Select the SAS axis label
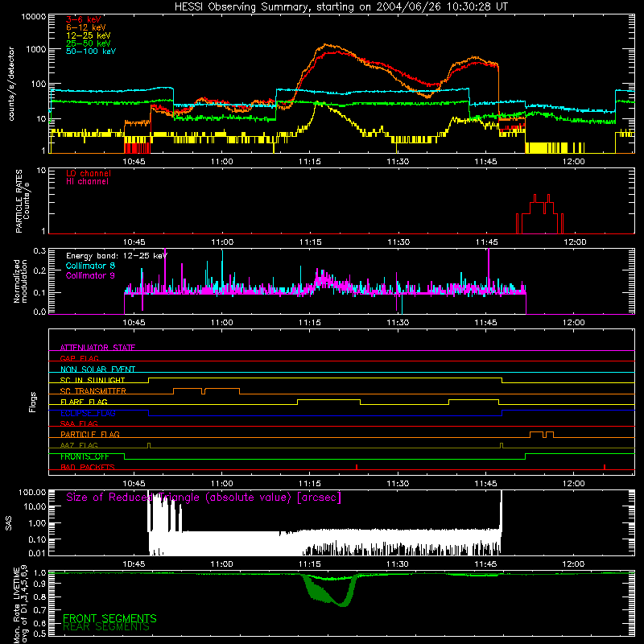 coord(9,523)
